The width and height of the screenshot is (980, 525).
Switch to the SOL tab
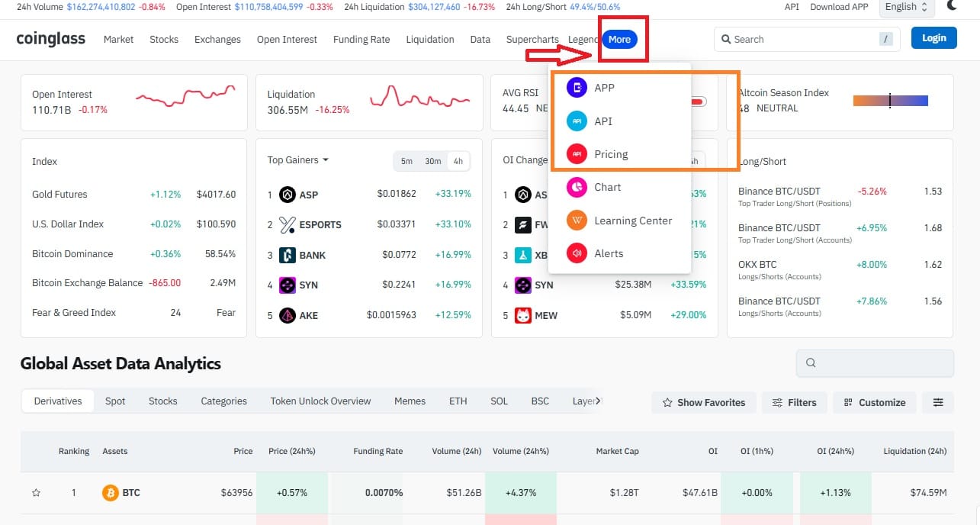click(499, 401)
